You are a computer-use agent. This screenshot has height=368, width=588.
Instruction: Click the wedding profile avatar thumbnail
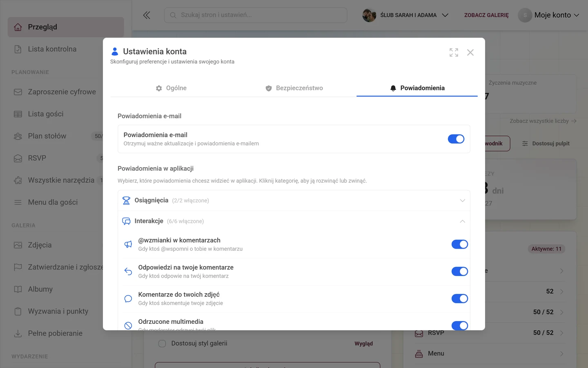[369, 15]
